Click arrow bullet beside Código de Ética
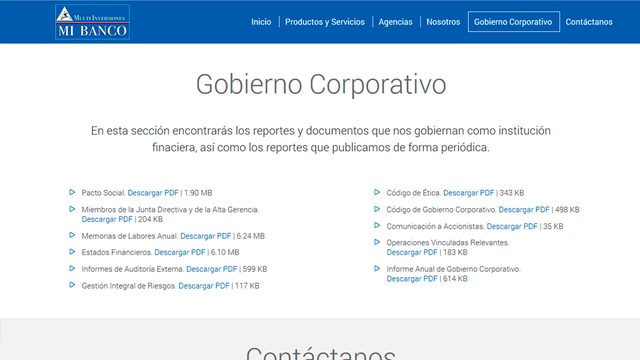Screen dimensions: 640x360 click(377, 192)
